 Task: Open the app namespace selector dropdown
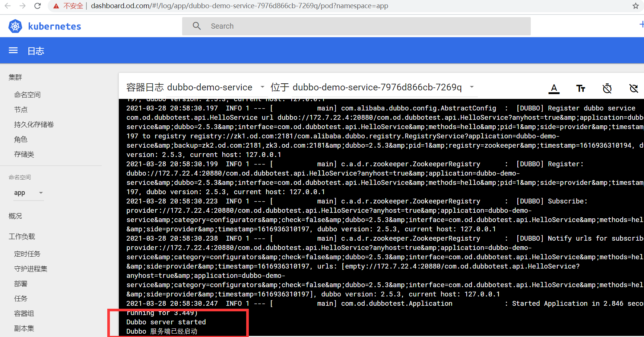[x=29, y=193]
